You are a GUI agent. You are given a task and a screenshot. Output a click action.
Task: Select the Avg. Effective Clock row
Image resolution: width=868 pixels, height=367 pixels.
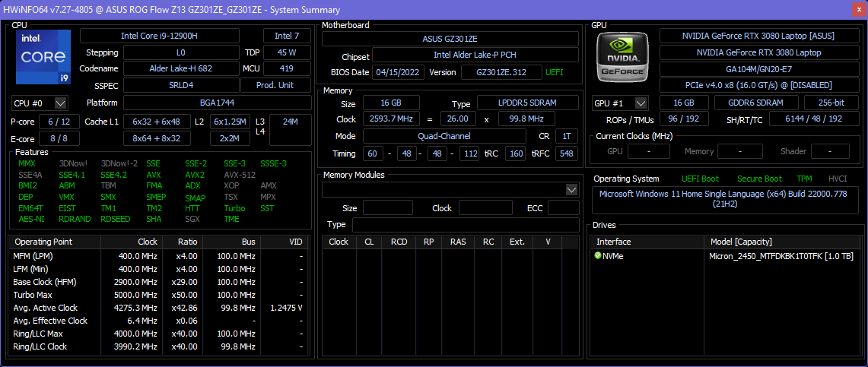(157, 321)
